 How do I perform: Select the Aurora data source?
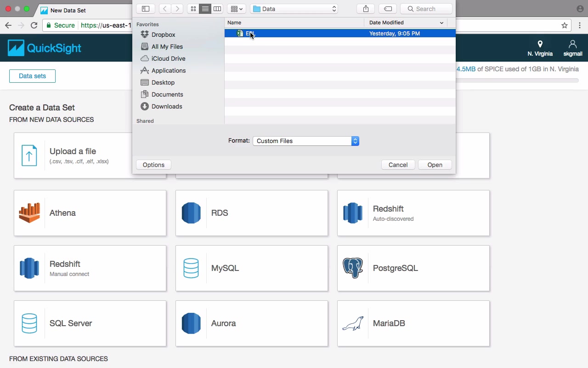[x=252, y=323]
